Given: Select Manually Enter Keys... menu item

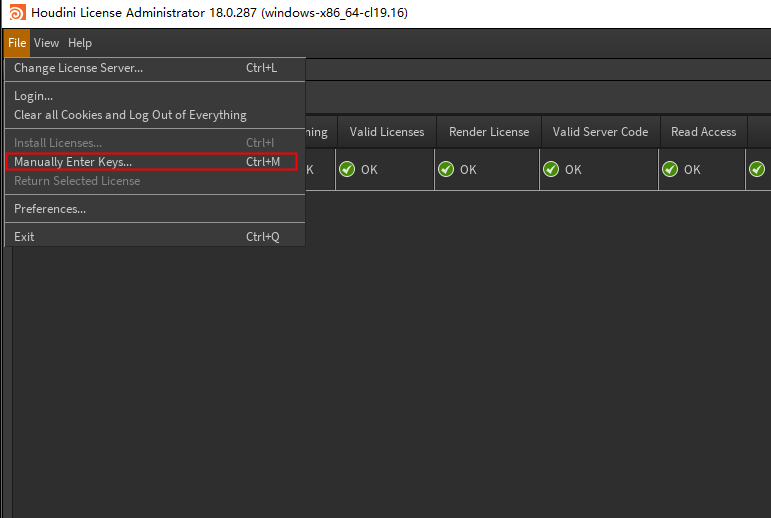Looking at the screenshot, I should tap(155, 162).
